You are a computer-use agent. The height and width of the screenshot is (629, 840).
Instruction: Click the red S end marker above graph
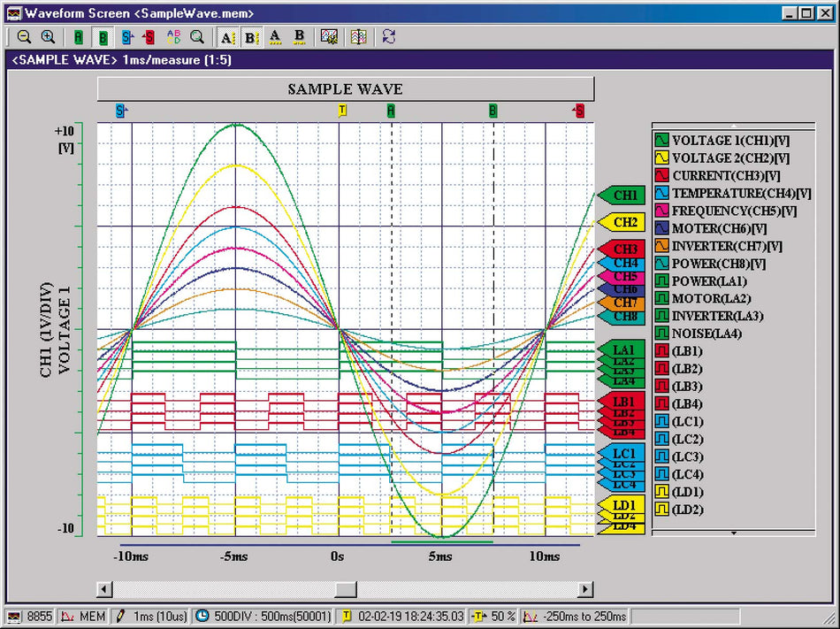click(x=578, y=111)
